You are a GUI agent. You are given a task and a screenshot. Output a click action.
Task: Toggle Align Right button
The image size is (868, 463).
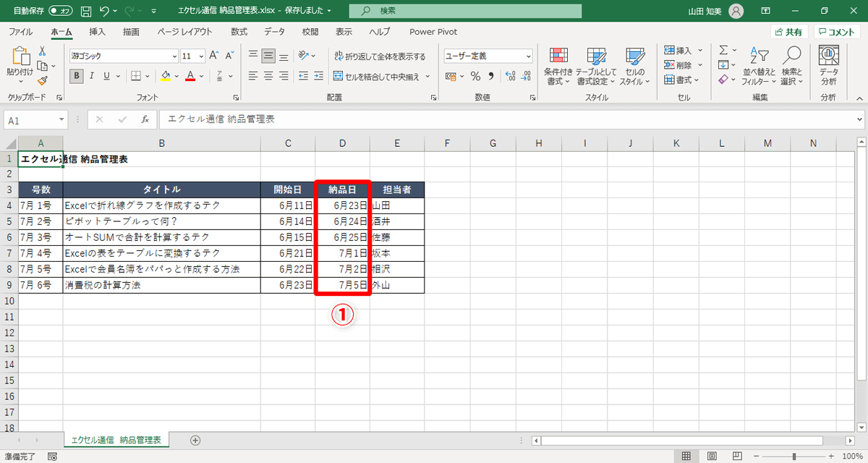[x=284, y=75]
